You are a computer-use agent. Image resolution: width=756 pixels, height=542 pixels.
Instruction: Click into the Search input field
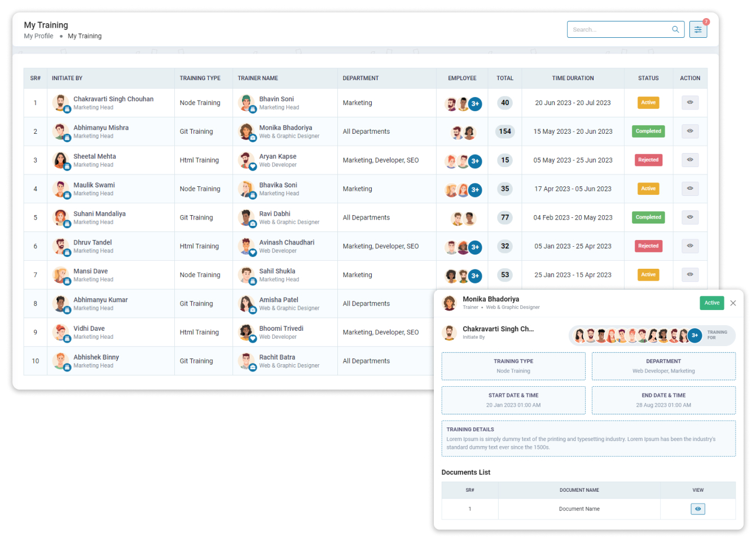pyautogui.click(x=618, y=30)
